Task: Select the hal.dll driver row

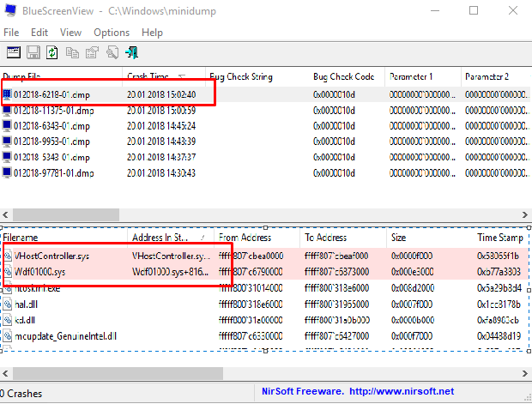Action: coord(26,305)
